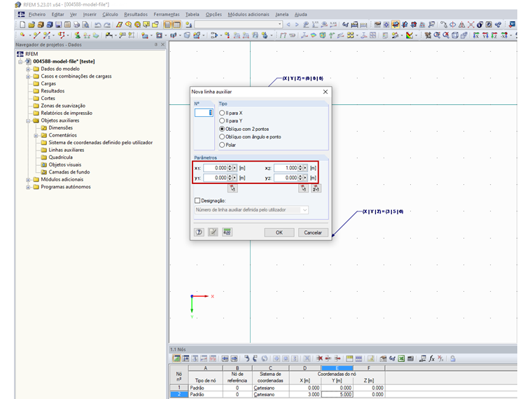Toggle the project navigator panel icon

click(167, 24)
